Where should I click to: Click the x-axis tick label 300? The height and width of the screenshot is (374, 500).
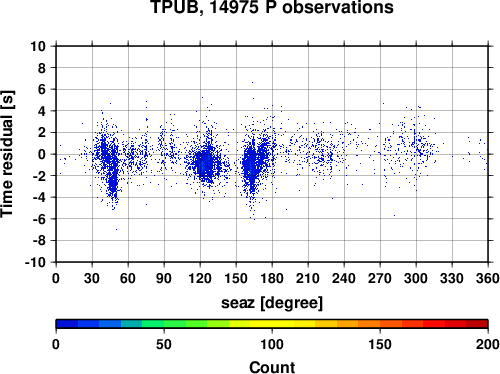tap(416, 278)
